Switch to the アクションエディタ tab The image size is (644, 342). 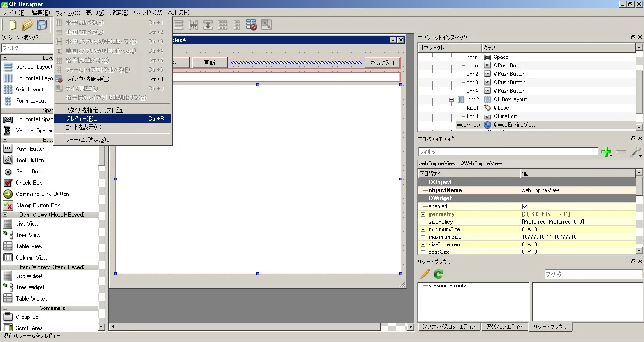coord(504,326)
